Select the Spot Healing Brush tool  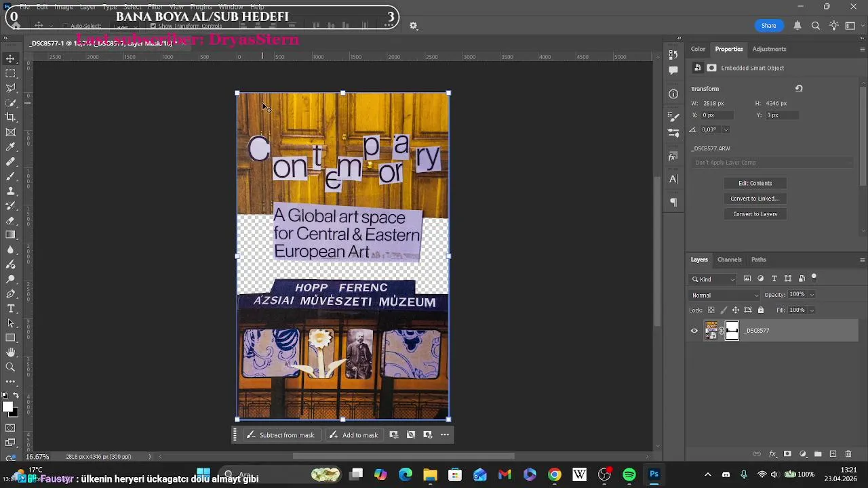[10, 162]
